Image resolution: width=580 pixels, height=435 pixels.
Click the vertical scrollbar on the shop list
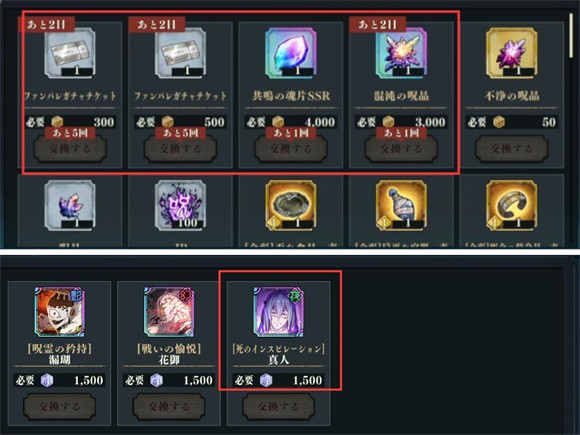pyautogui.click(x=571, y=36)
